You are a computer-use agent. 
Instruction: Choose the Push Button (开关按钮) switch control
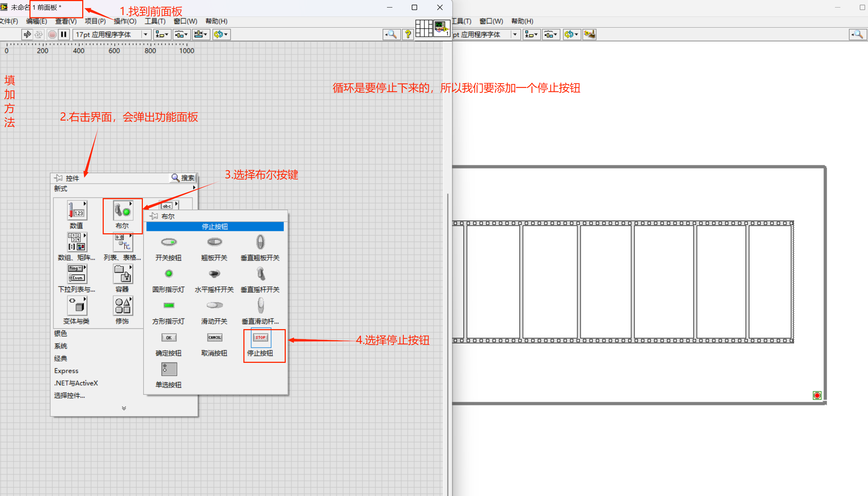pos(169,243)
